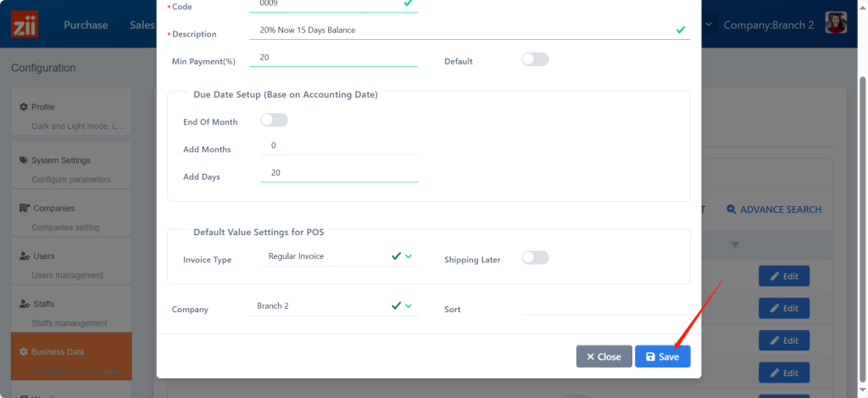
Task: Open the Company Branch 2 dropdown
Action: coord(408,306)
